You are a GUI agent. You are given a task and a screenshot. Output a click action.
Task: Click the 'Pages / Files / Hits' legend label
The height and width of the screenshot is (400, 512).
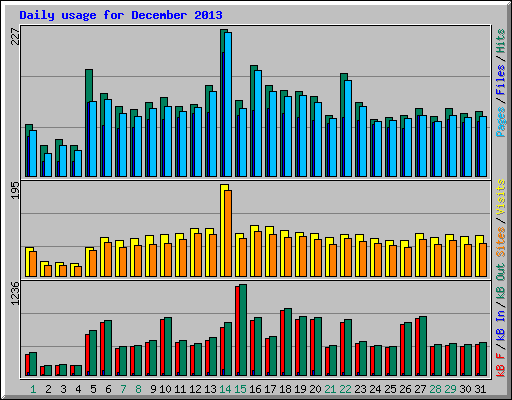pos(501,83)
